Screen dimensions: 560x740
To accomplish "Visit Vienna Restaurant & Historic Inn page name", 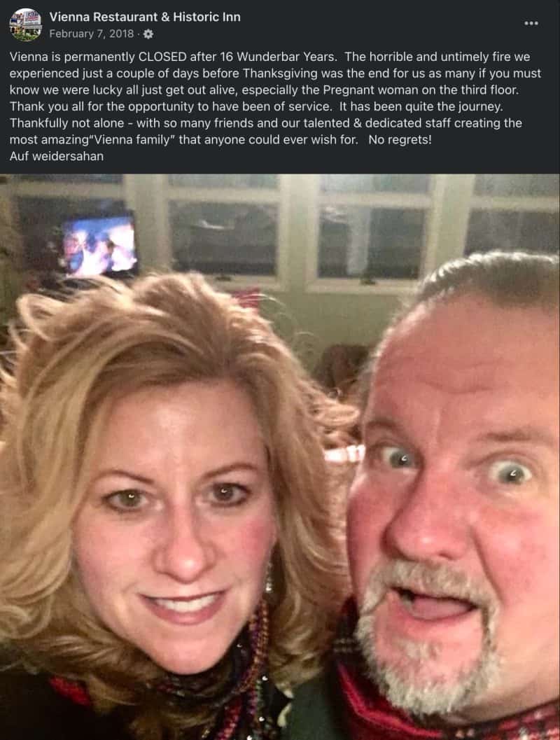I will coord(145,17).
